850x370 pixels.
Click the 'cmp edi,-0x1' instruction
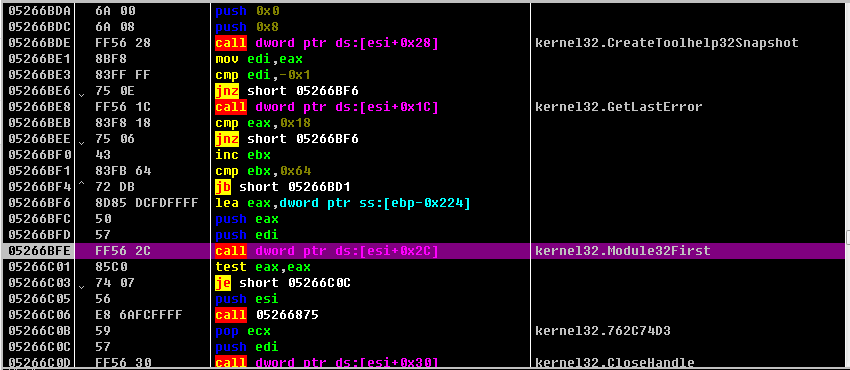[x=263, y=75]
